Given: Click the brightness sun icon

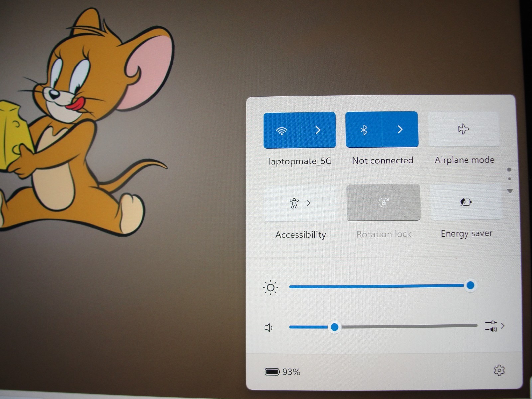Looking at the screenshot, I should (271, 287).
